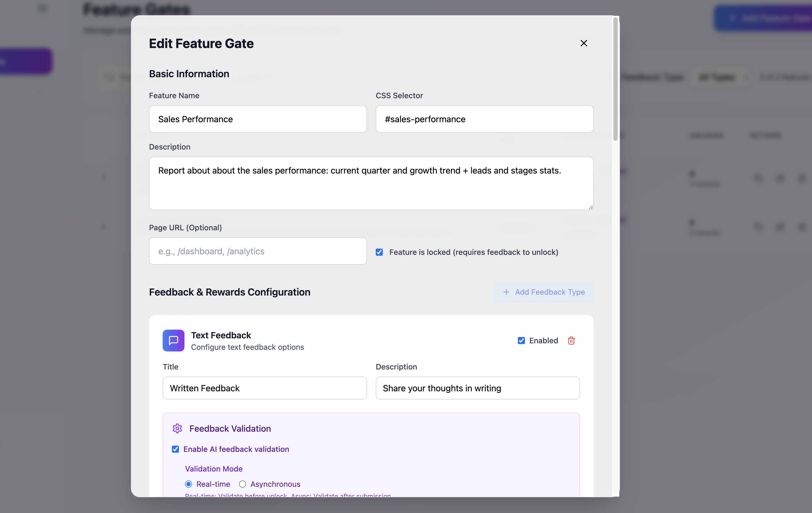Uncheck Feature is locked checkbox
812x513 pixels.
(379, 252)
